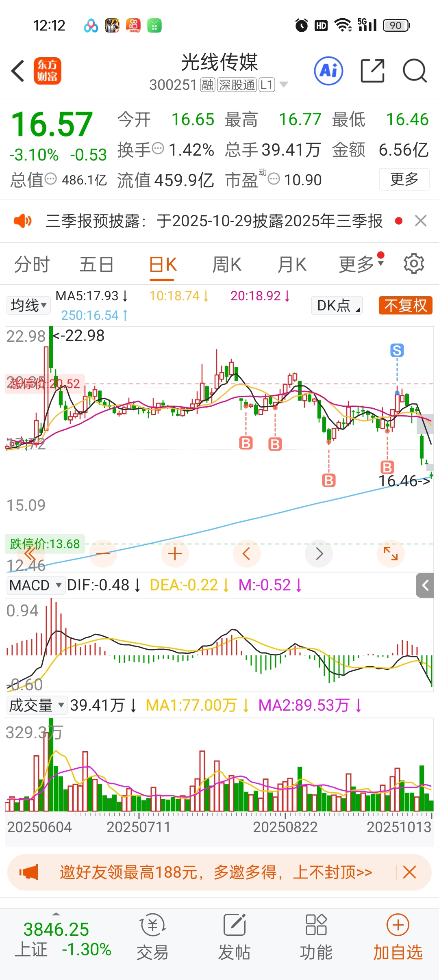Viewport: 439px width, 980px height.
Task: Tap the info icon beside 市盈
Action: pos(274,179)
